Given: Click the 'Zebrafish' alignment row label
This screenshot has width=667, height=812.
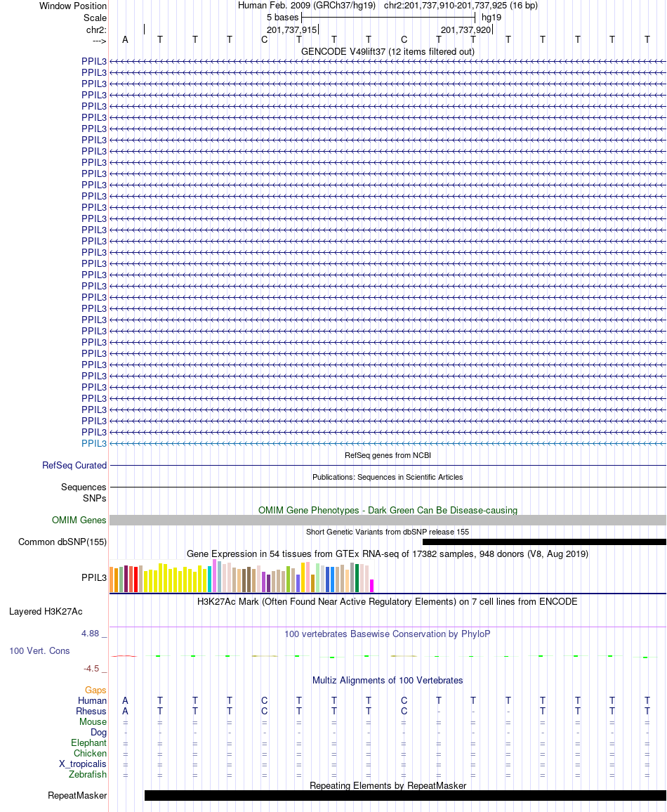Looking at the screenshot, I should coord(88,775).
